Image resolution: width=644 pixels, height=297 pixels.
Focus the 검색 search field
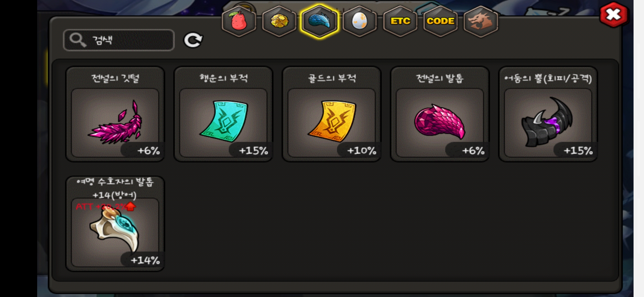(119, 40)
